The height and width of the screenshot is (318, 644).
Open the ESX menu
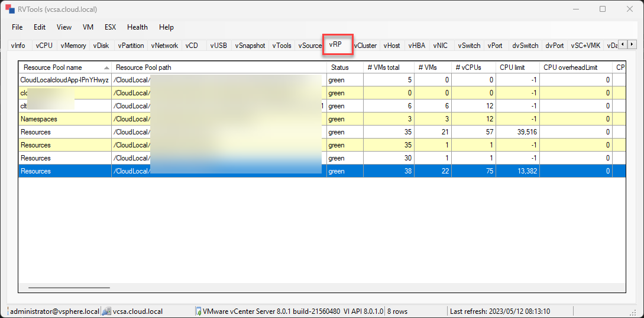111,27
